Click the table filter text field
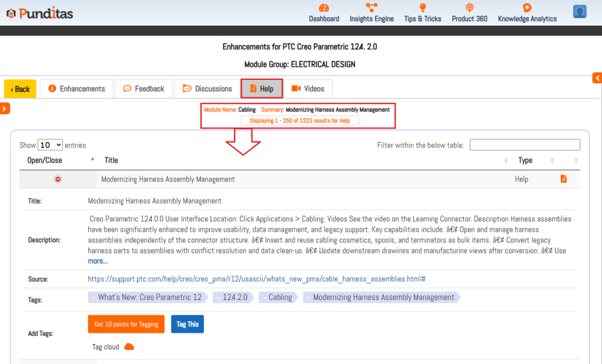The height and width of the screenshot is (364, 602). (524, 145)
